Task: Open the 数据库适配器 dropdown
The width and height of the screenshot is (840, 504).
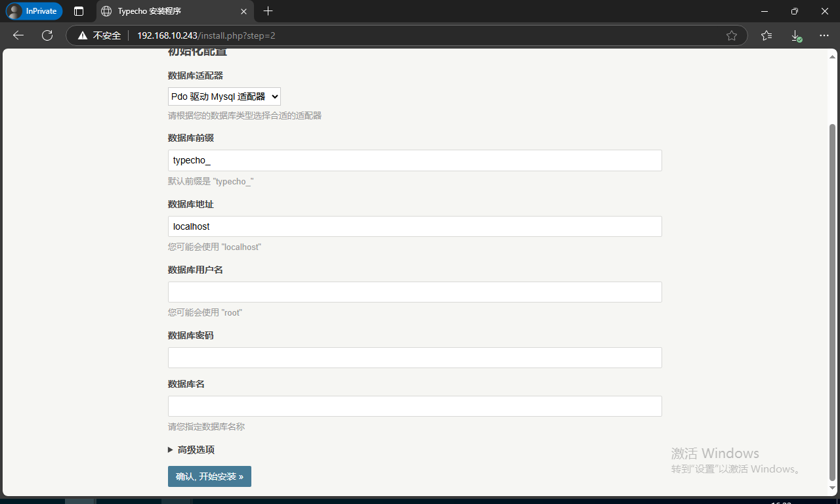Action: click(x=224, y=96)
